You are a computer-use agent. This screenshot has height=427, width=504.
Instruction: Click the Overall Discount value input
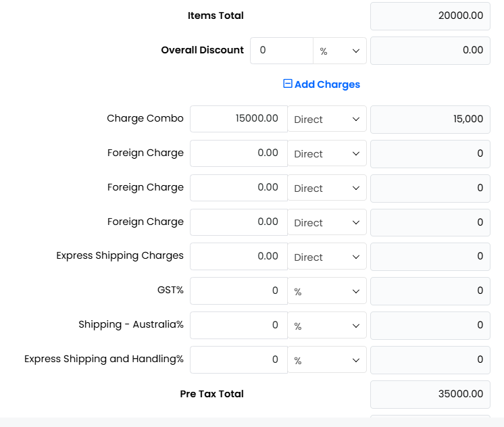click(x=281, y=51)
